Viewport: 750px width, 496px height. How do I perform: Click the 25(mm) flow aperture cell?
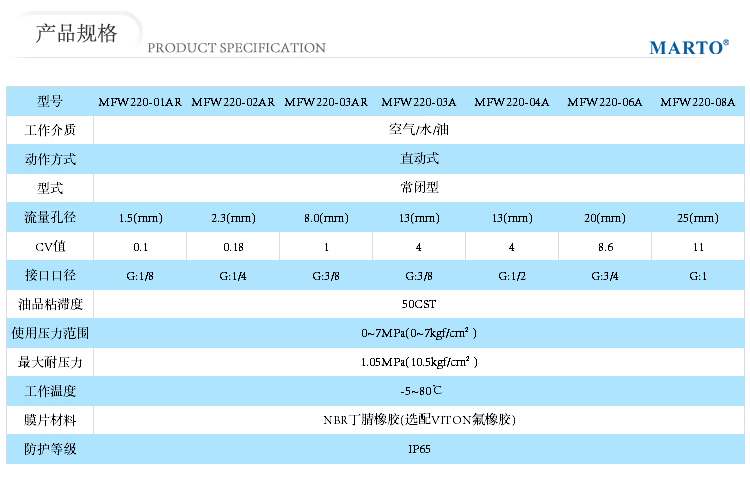click(698, 217)
